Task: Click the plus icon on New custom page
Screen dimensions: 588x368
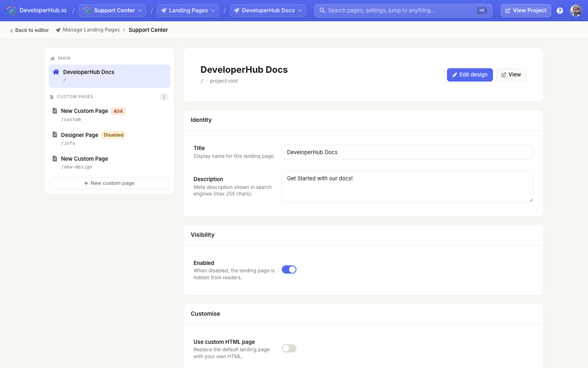Action: (86, 183)
